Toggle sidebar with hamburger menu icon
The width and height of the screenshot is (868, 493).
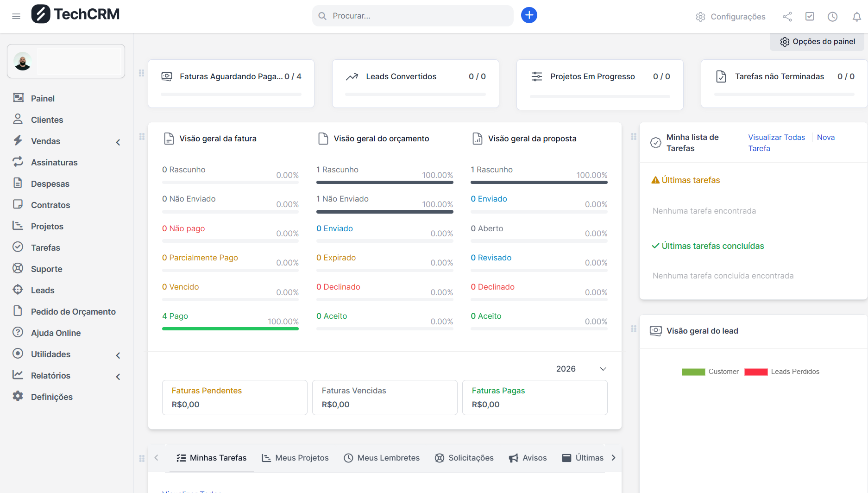tap(16, 16)
